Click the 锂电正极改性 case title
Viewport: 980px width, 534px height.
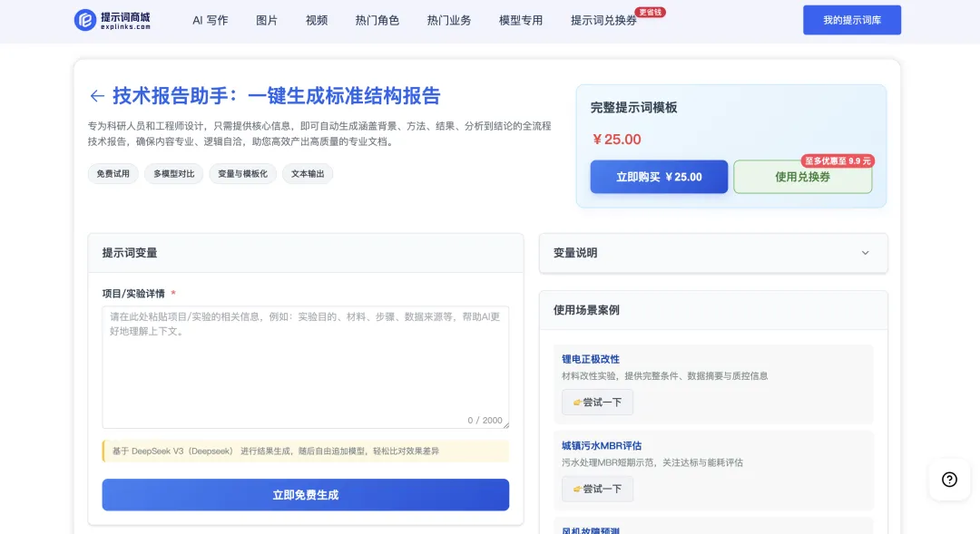pos(590,359)
